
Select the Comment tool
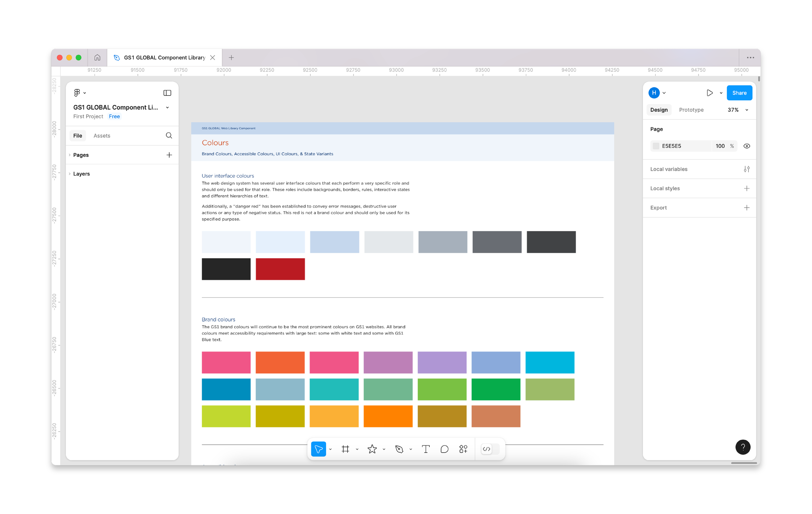(444, 449)
